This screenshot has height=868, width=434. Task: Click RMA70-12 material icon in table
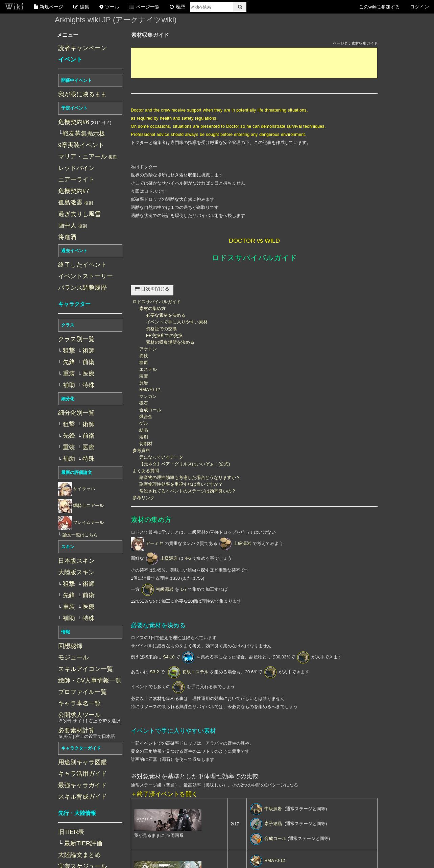tap(256, 861)
